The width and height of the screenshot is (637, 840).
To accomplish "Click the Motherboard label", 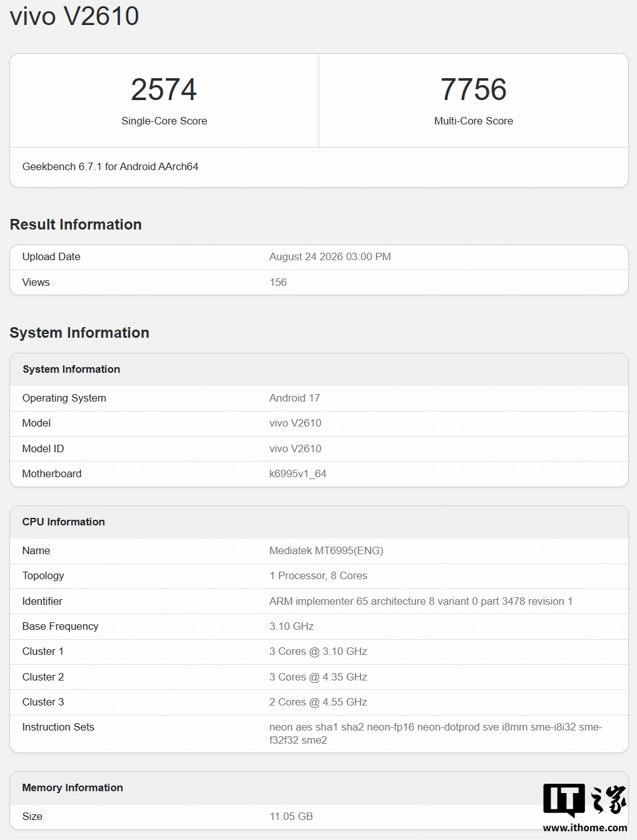I will click(52, 473).
